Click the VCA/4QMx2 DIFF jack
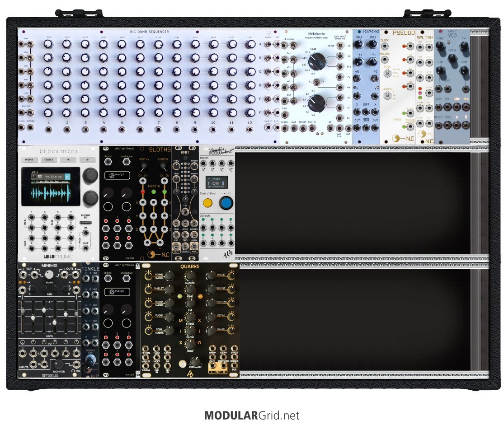The image size is (504, 425). pos(366,112)
